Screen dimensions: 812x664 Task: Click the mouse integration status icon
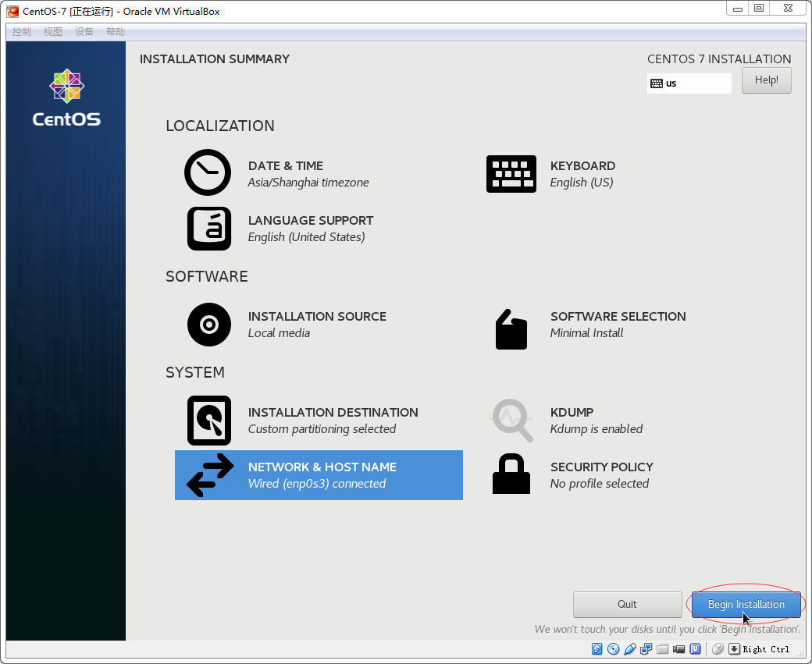[718, 649]
